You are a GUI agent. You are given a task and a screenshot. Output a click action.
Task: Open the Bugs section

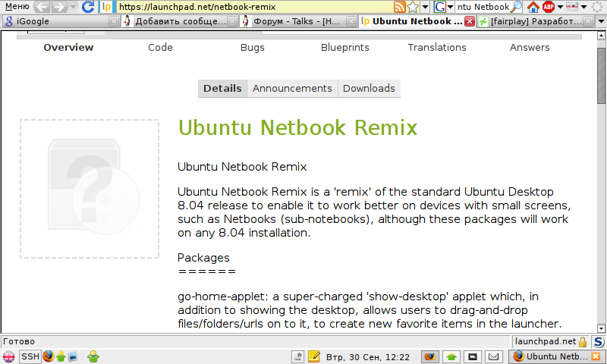coord(253,48)
